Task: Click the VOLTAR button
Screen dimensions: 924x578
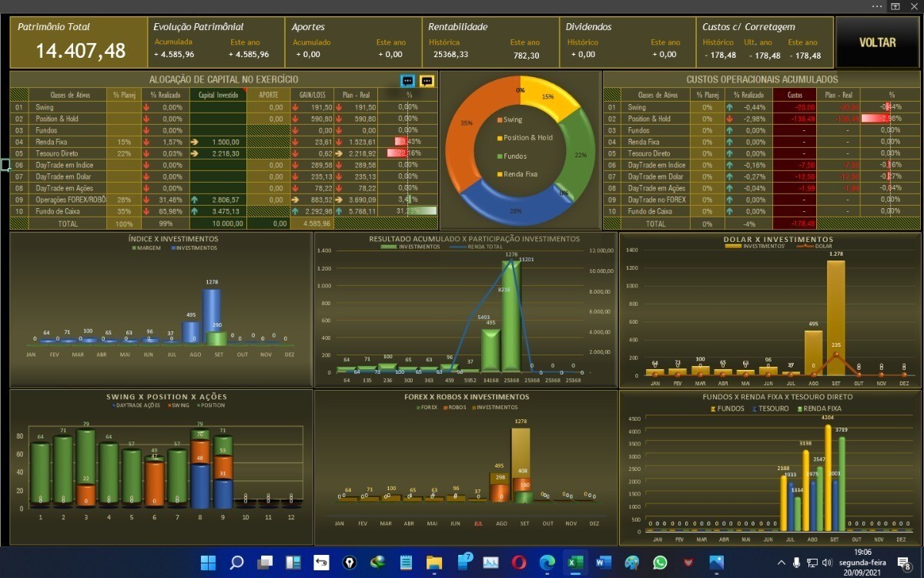Action: click(x=877, y=42)
